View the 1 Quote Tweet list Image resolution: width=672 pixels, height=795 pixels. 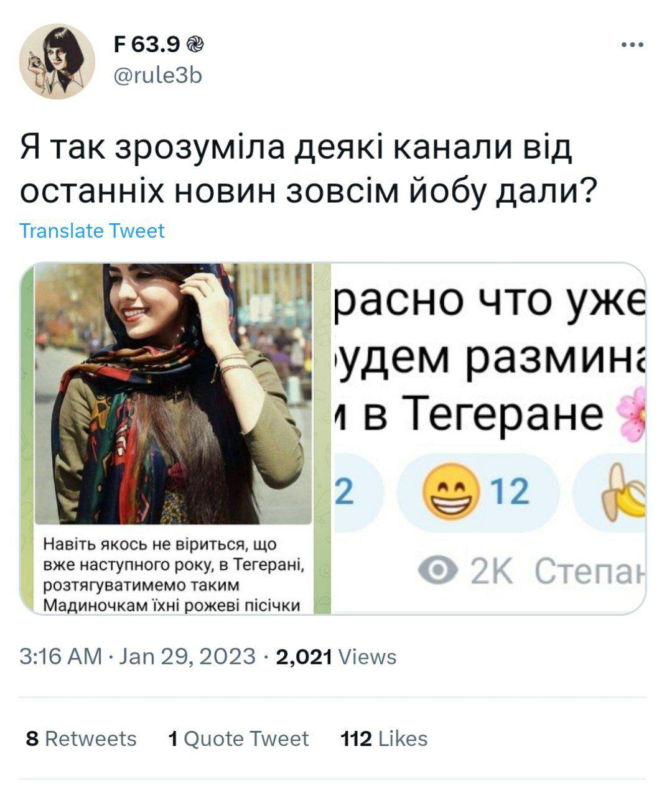pos(238,738)
